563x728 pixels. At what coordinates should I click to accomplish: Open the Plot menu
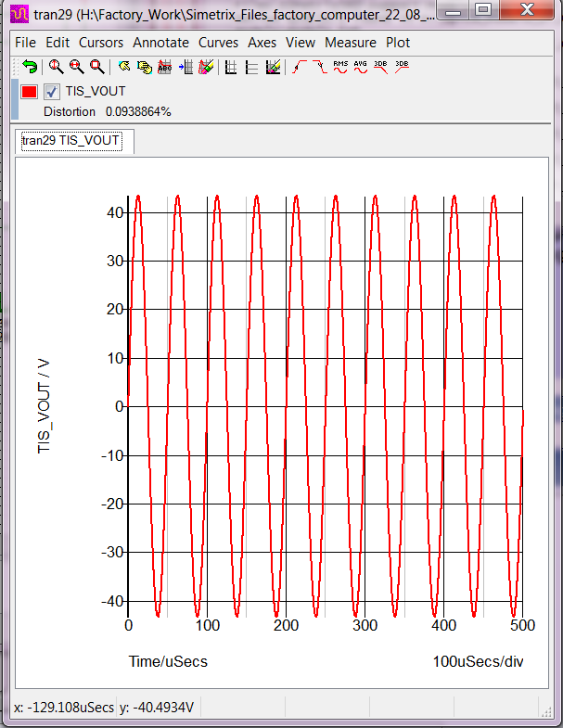click(x=398, y=43)
